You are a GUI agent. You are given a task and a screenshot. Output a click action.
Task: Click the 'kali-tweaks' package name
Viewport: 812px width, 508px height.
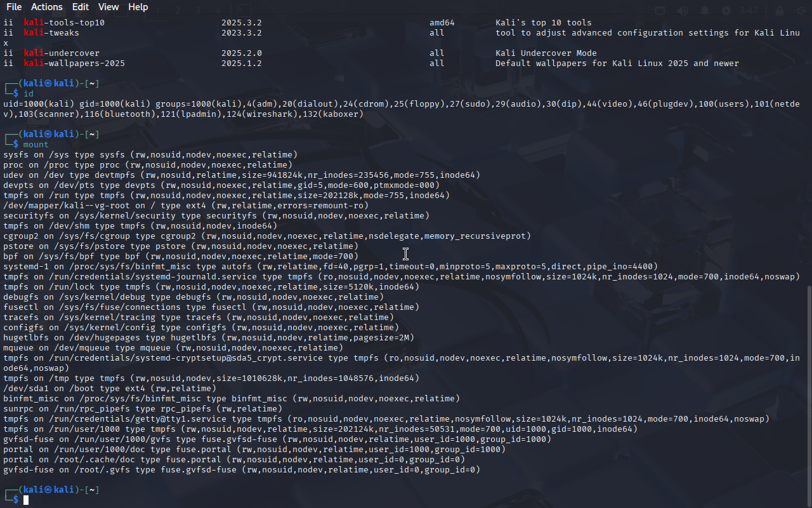[51, 33]
